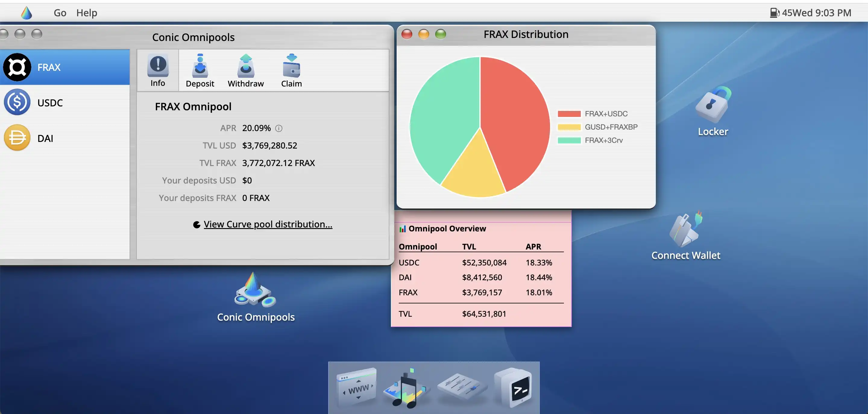Click View Curve pool distribution link
Screen dimensions: 868x414
268,224
